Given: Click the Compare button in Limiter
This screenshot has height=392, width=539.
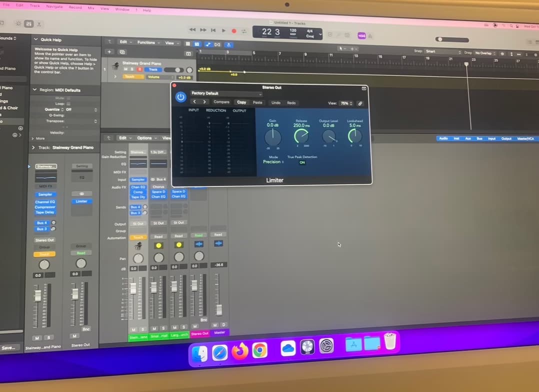Looking at the screenshot, I should pos(221,102).
